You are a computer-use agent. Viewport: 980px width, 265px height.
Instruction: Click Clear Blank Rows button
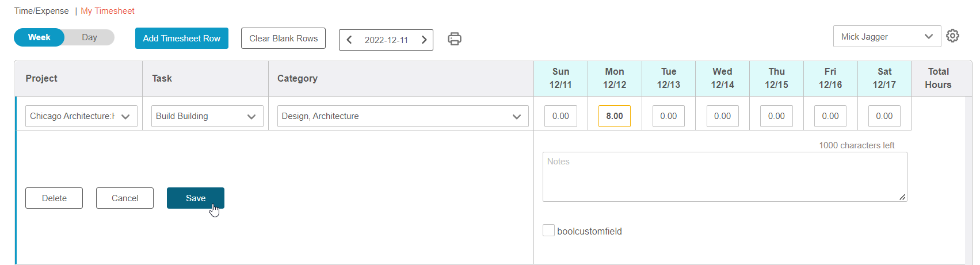[283, 39]
